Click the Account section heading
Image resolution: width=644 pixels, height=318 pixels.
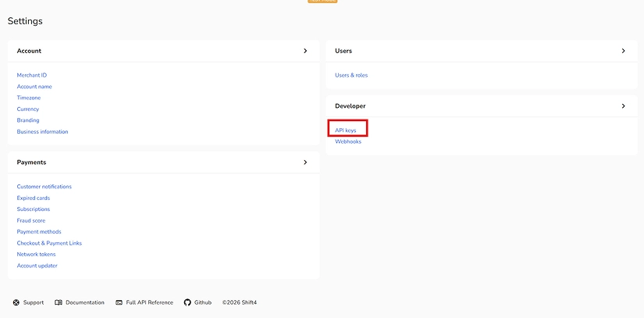click(29, 51)
